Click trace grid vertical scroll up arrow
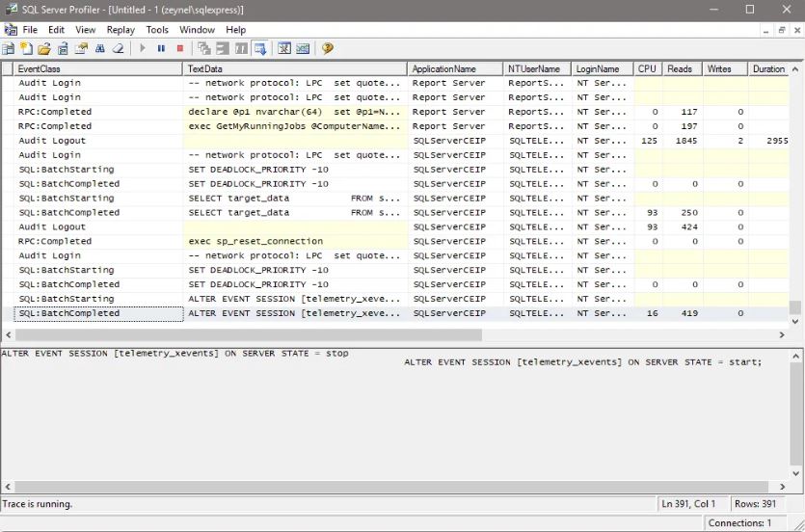This screenshot has height=532, width=805. point(795,68)
